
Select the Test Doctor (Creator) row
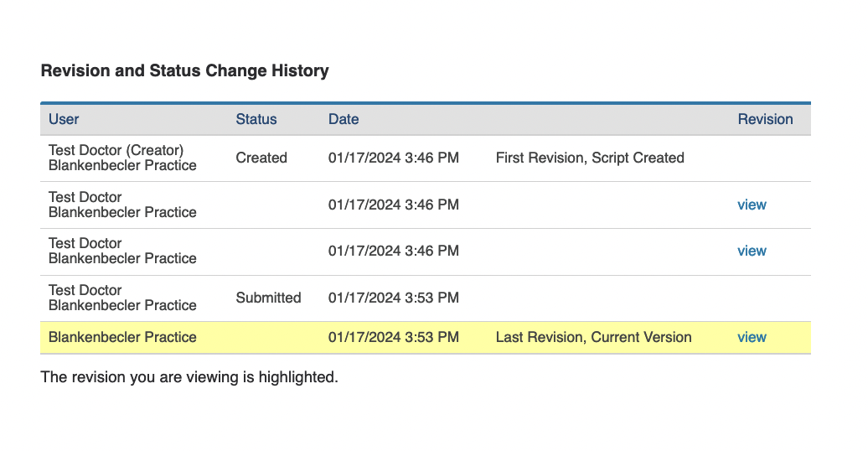pos(426,158)
